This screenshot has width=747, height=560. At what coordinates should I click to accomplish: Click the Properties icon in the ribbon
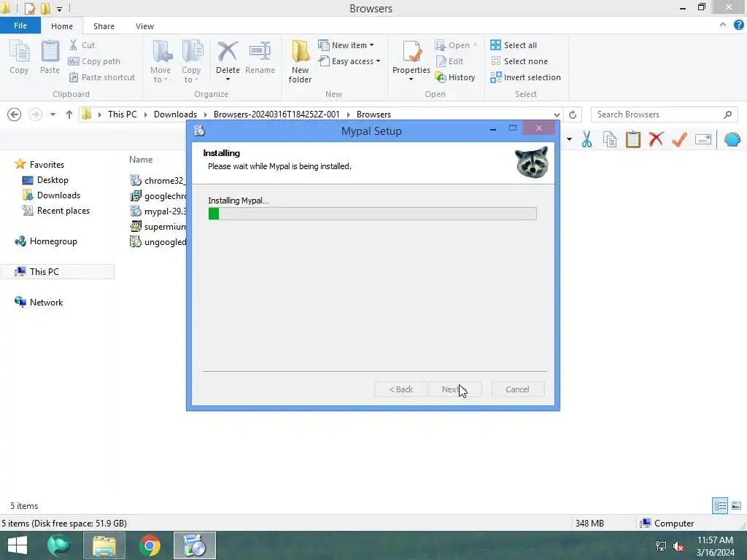tap(411, 52)
